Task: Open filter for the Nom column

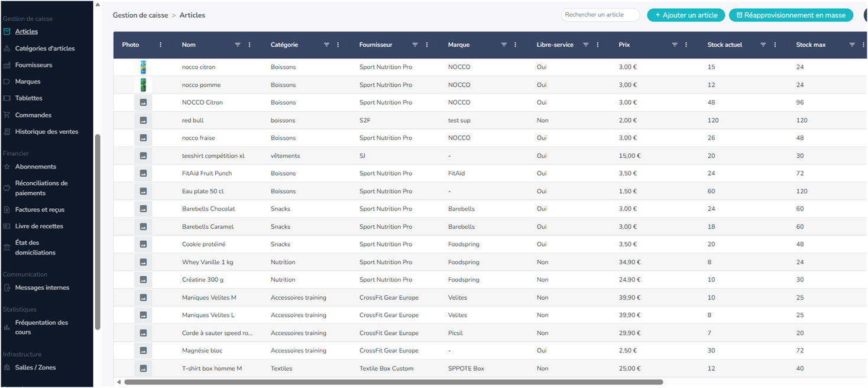Action: (x=238, y=45)
